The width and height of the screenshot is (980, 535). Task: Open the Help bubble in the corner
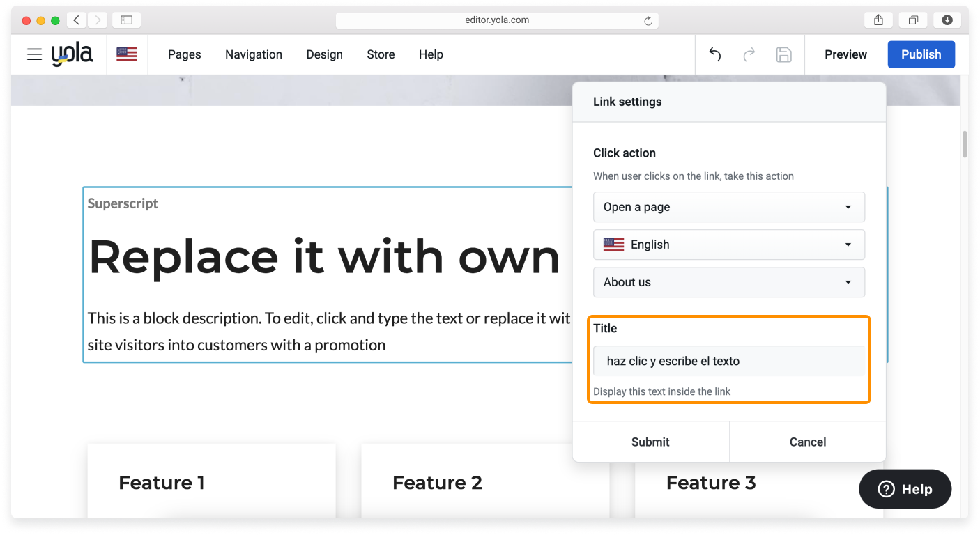click(x=905, y=488)
